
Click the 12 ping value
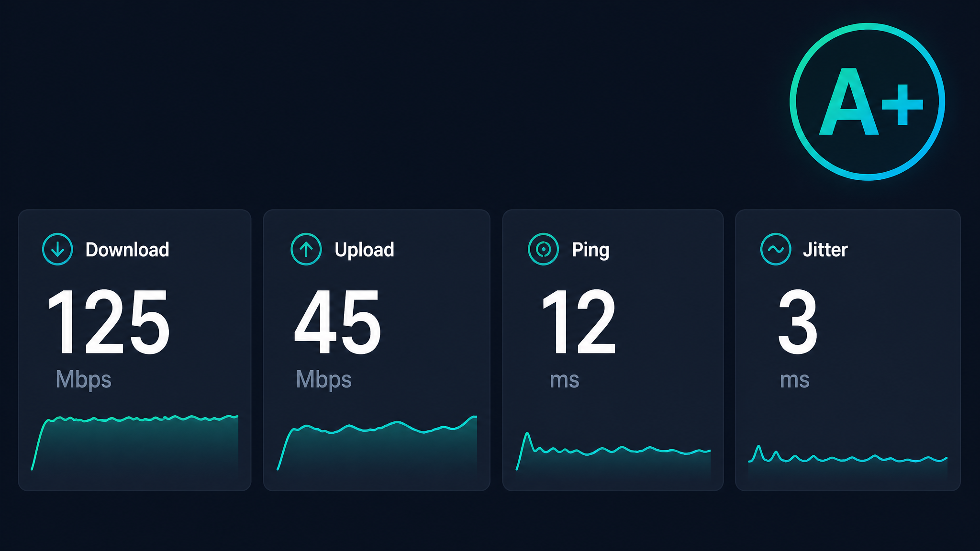pos(579,322)
